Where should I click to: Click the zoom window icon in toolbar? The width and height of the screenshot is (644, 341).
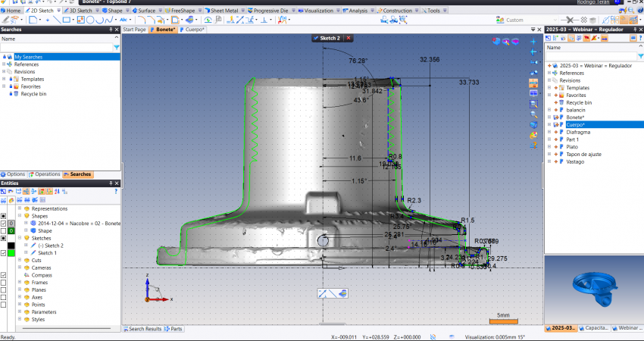(403, 20)
